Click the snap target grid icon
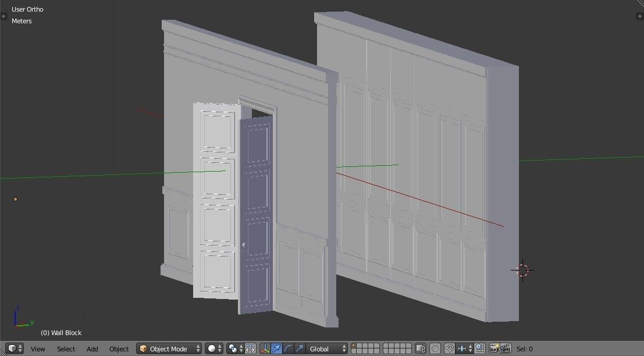The width and height of the screenshot is (644, 356). coord(480,348)
